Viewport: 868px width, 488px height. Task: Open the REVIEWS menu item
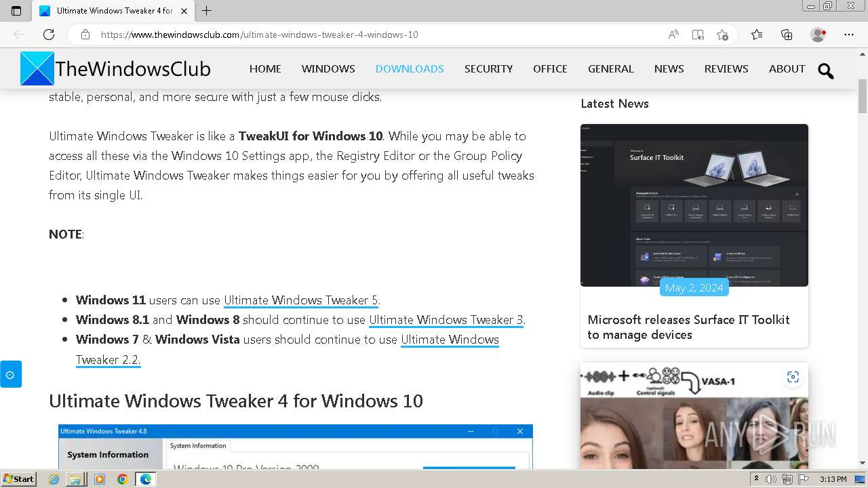tap(726, 68)
